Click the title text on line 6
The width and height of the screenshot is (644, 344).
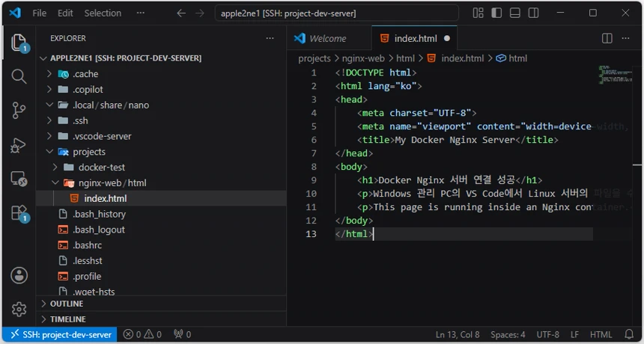tap(455, 140)
